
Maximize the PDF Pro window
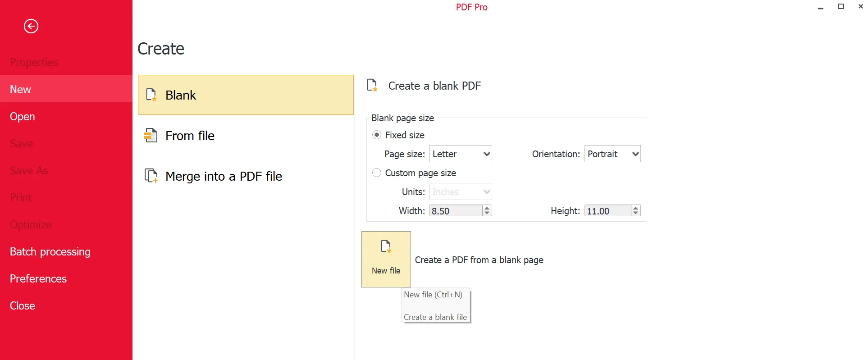pyautogui.click(x=841, y=6)
